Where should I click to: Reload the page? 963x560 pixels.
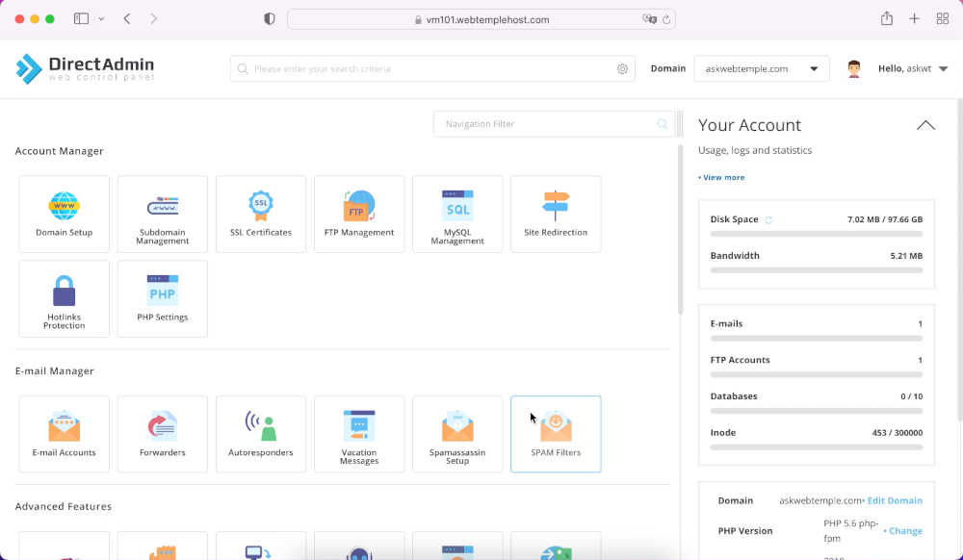tap(665, 19)
